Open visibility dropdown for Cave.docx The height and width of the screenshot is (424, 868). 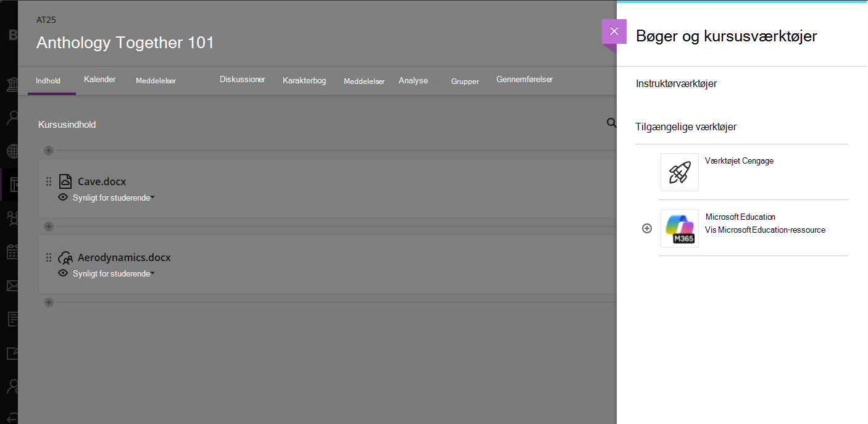pos(114,198)
